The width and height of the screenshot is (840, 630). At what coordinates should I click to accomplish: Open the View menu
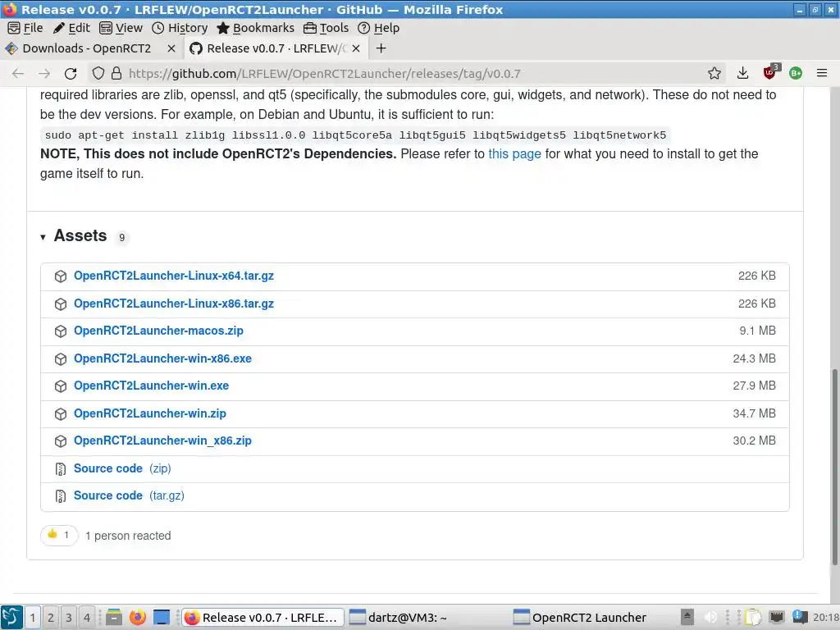(121, 28)
